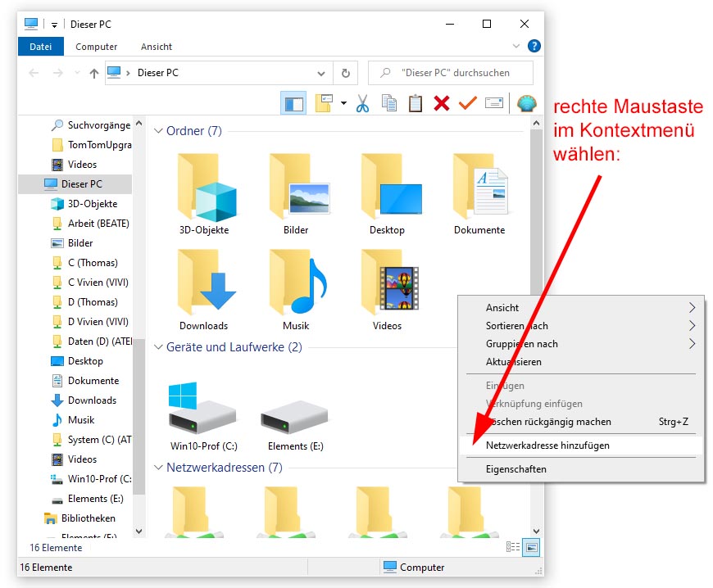The height and width of the screenshot is (588, 713).
Task: Switch to large thumbnails view in status bar
Action: [x=531, y=547]
